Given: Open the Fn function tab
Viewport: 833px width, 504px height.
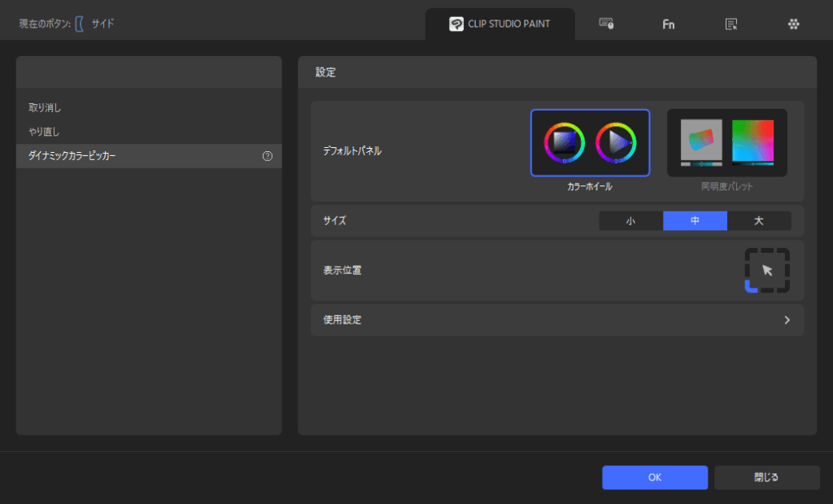Looking at the screenshot, I should pyautogui.click(x=668, y=24).
